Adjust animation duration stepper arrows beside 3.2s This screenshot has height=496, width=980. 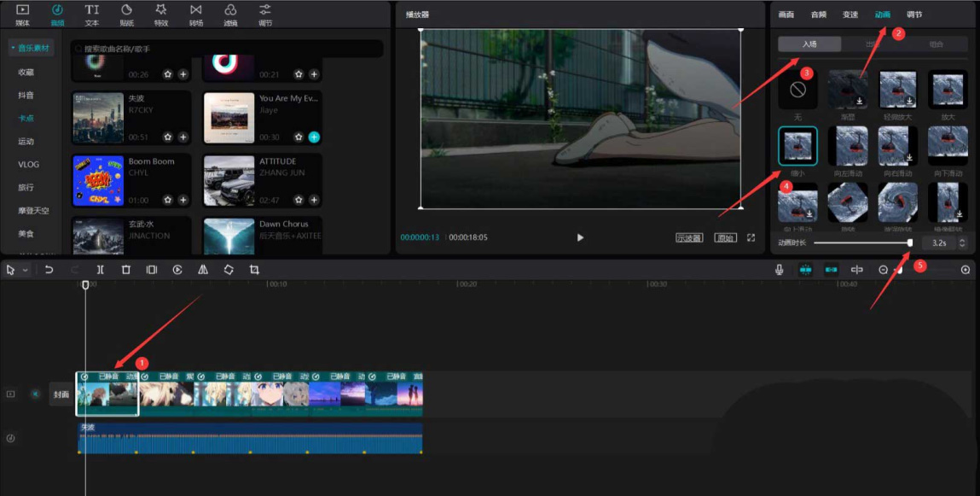962,243
